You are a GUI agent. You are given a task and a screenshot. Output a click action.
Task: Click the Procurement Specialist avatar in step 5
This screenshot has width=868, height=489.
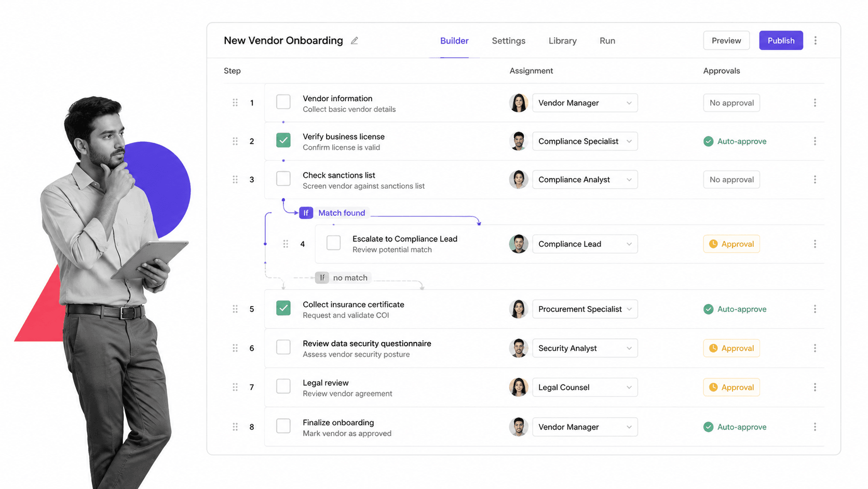point(519,309)
